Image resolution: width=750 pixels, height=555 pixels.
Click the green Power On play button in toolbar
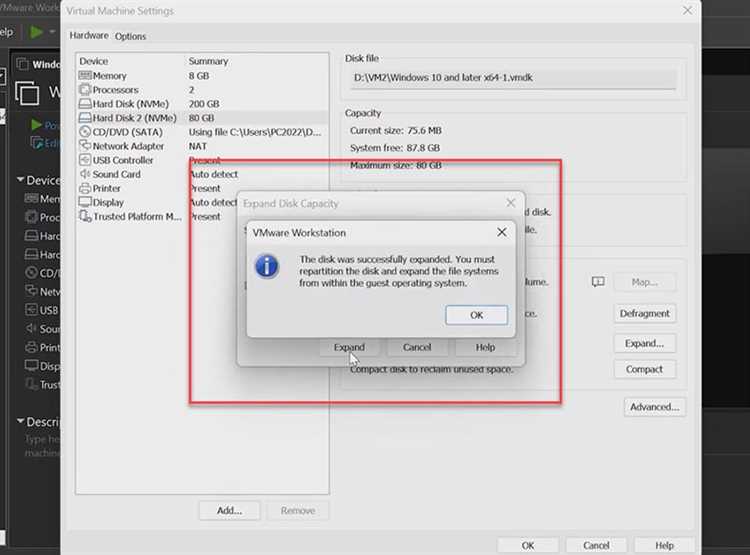[36, 32]
